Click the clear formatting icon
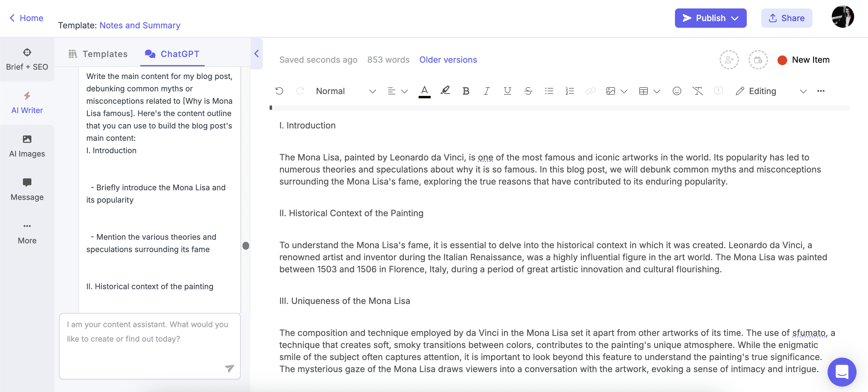 click(x=698, y=91)
